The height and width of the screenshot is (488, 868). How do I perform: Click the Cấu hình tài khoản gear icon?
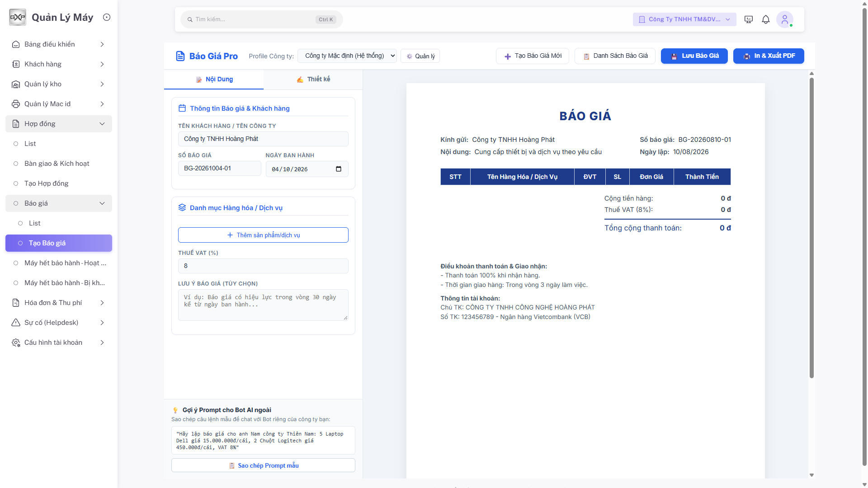(16, 343)
